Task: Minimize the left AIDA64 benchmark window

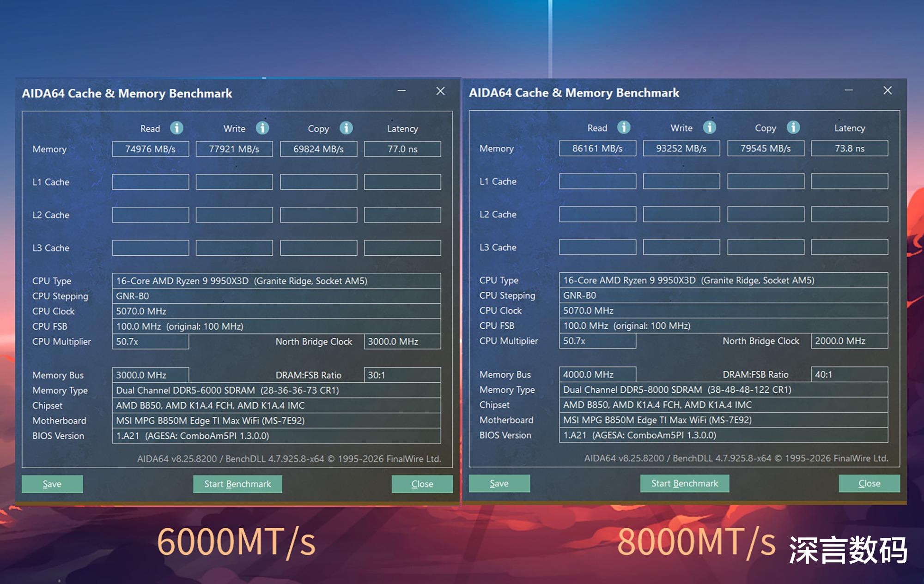Action: click(x=401, y=91)
